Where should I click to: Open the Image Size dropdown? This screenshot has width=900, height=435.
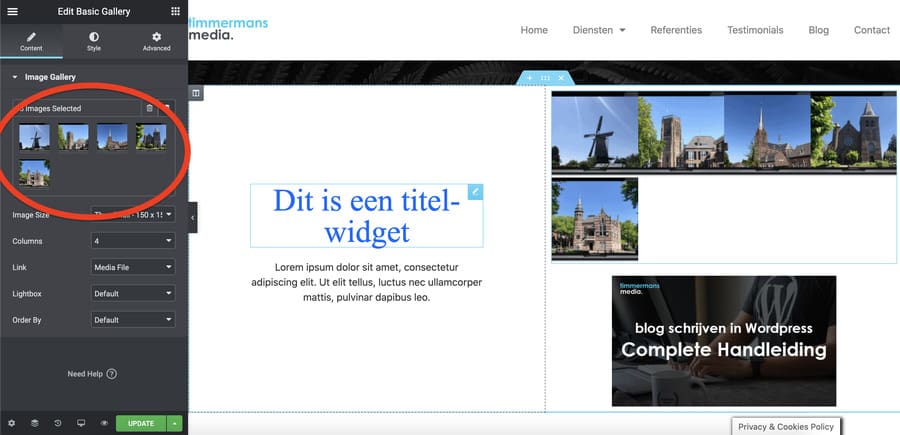pos(133,215)
